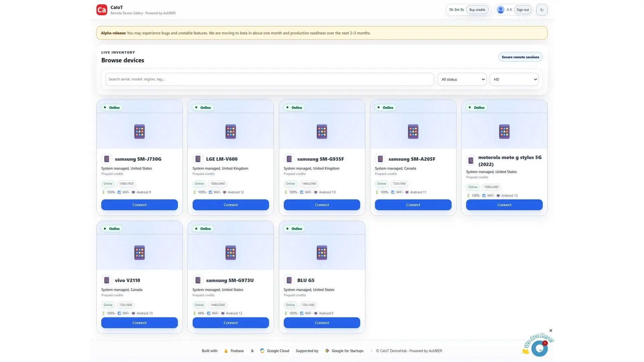Click small icon beside samsung SM-G973U title
Image resolution: width=644 pixels, height=362 pixels.
pyautogui.click(x=198, y=280)
